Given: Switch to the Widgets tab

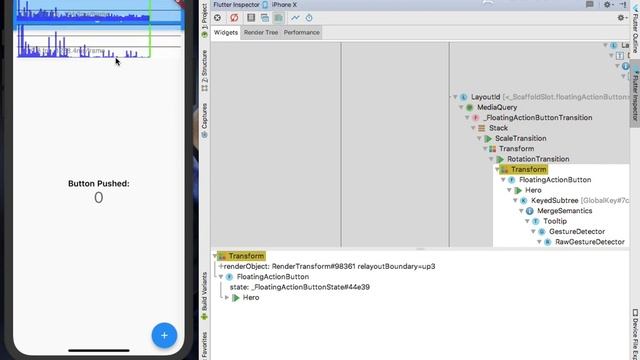Looking at the screenshot, I should click(226, 32).
